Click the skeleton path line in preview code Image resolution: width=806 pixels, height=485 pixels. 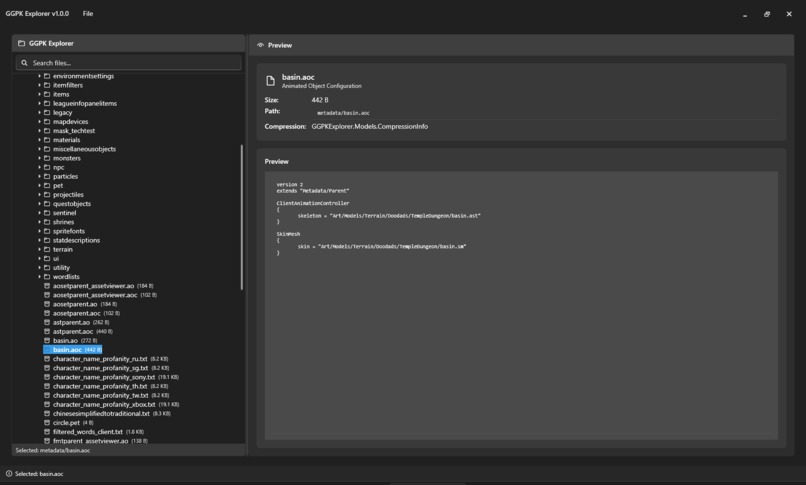pos(389,216)
